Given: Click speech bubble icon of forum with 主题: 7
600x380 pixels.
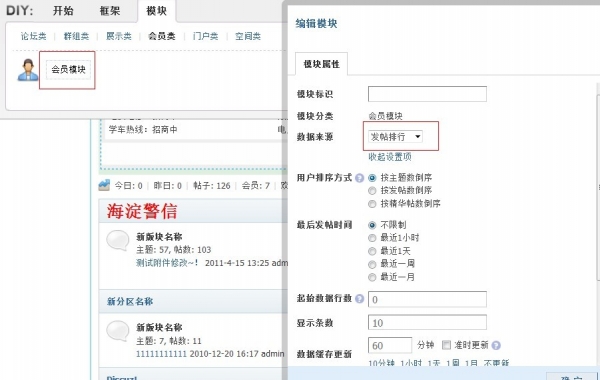Looking at the screenshot, I should [x=117, y=331].
